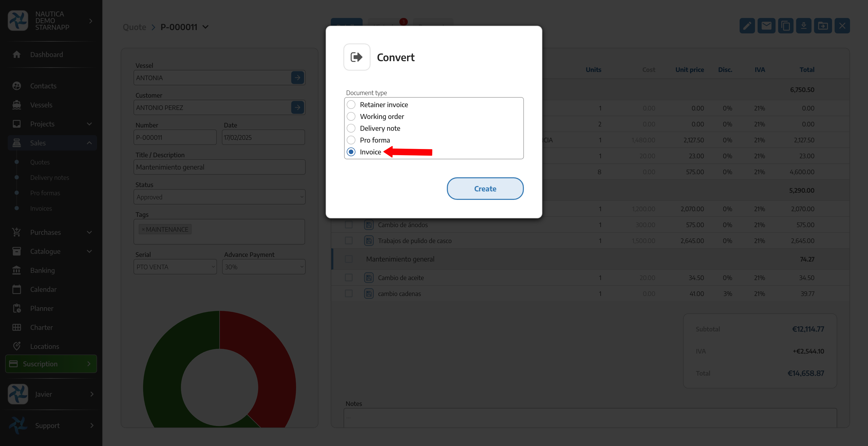Image resolution: width=868 pixels, height=446 pixels.
Task: Open Charter in the sidebar
Action: point(41,327)
